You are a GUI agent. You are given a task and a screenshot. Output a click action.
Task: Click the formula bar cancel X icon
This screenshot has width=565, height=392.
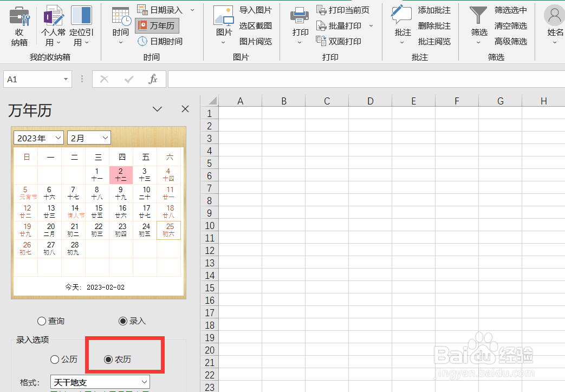104,79
